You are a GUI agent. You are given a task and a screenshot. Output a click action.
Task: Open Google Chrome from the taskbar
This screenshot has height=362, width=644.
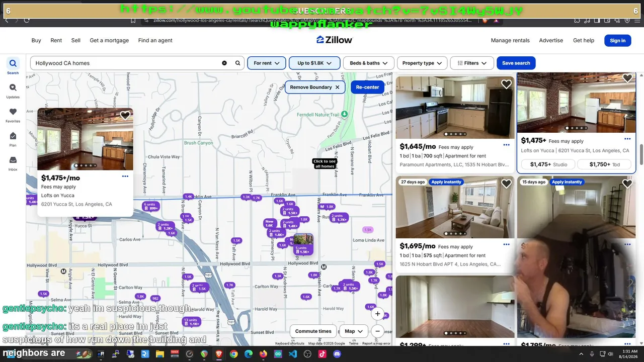234,354
